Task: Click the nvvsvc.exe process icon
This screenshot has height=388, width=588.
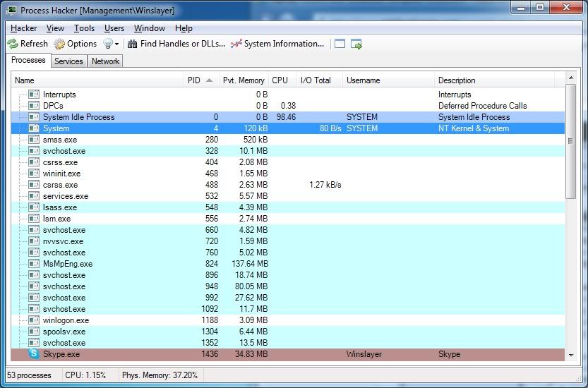Action: (34, 241)
